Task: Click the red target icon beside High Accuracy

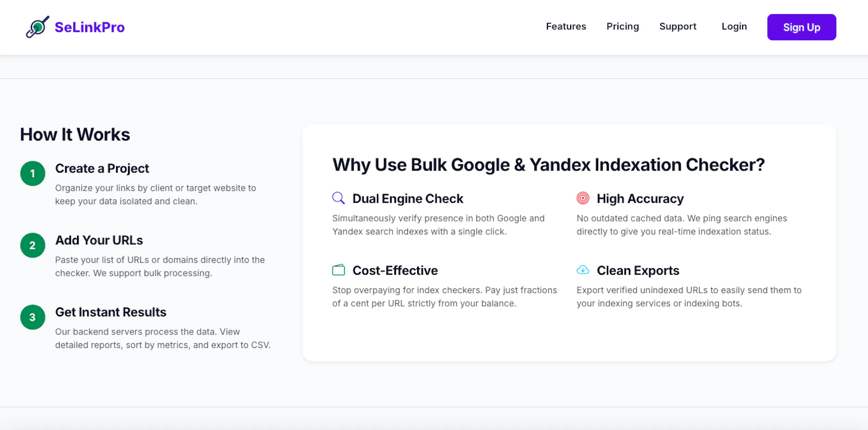Action: coord(583,198)
